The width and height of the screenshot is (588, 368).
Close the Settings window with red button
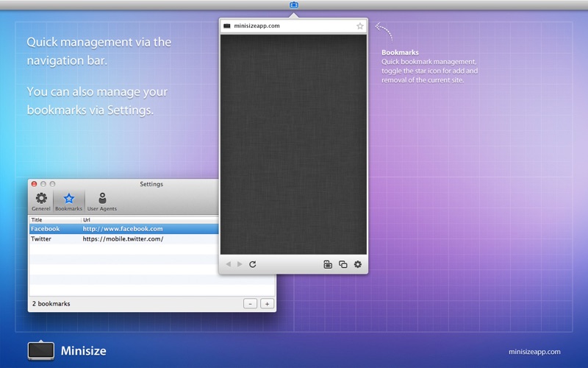point(34,184)
